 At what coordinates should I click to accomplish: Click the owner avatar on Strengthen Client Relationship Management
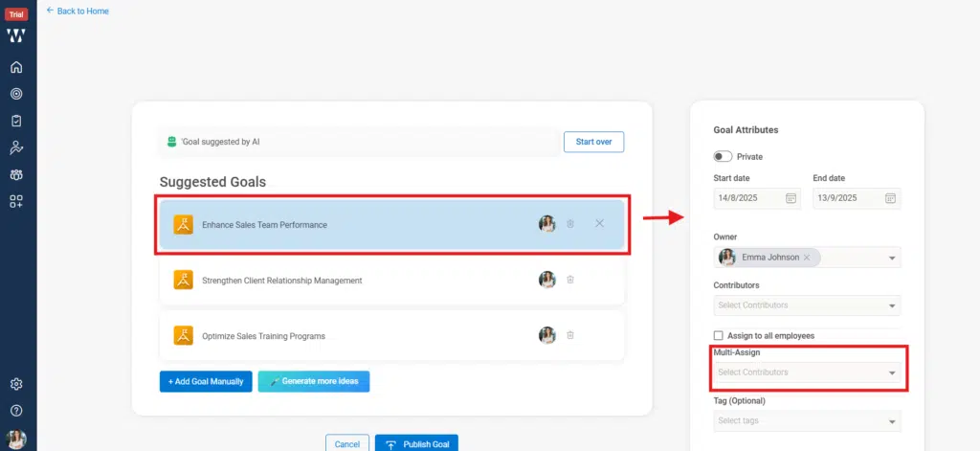pyautogui.click(x=546, y=280)
